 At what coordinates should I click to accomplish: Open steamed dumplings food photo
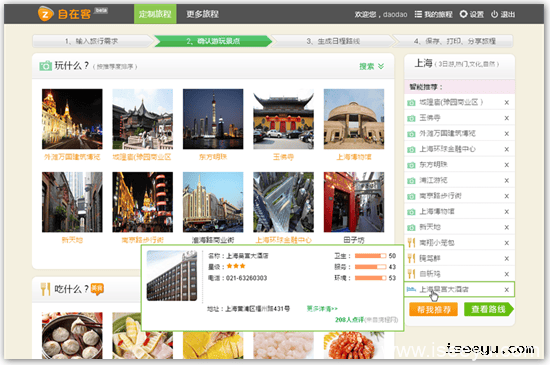click(72, 335)
